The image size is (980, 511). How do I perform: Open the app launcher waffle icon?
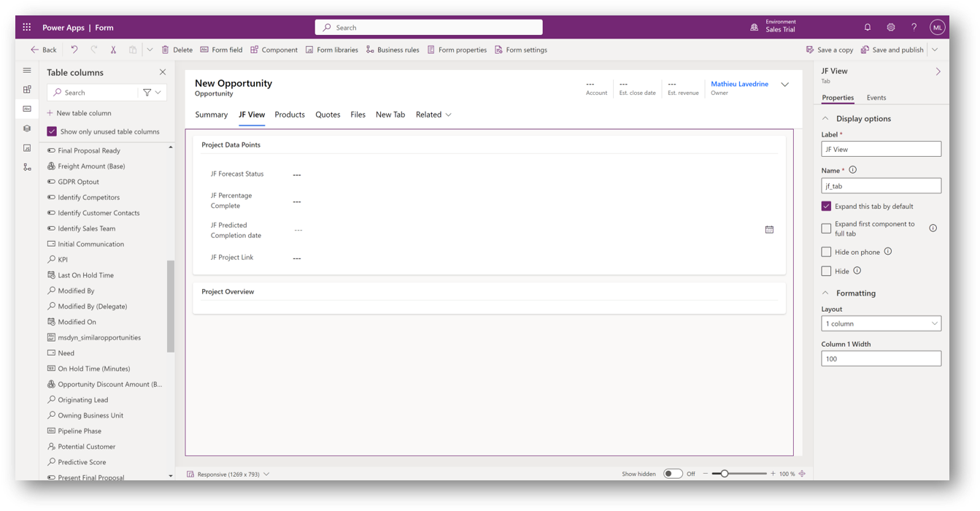[x=27, y=28]
